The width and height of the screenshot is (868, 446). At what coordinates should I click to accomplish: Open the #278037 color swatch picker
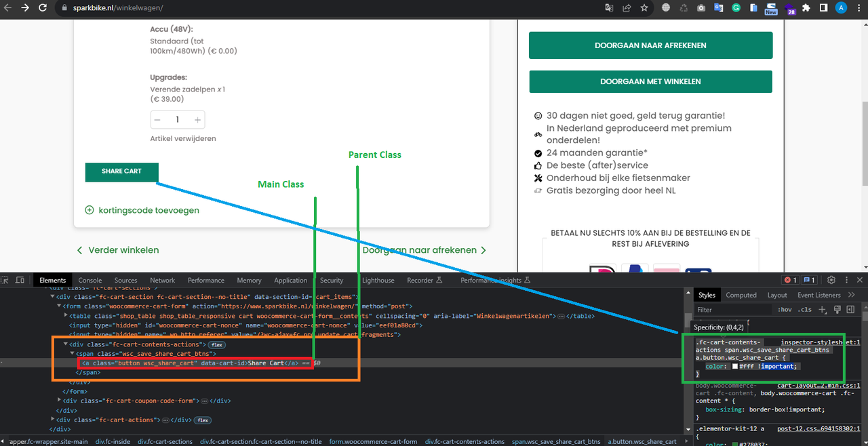(x=734, y=445)
